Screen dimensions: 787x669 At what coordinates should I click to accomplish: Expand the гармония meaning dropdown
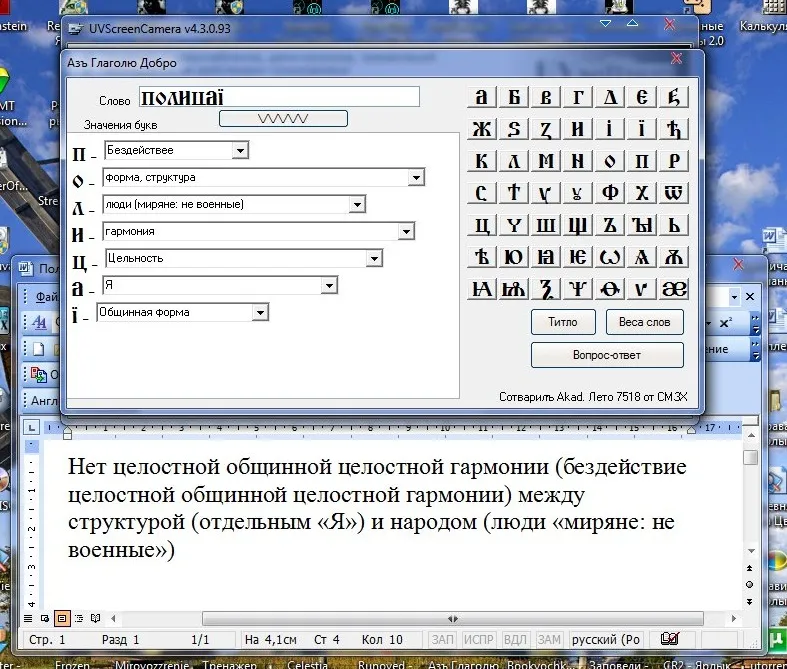[406, 231]
